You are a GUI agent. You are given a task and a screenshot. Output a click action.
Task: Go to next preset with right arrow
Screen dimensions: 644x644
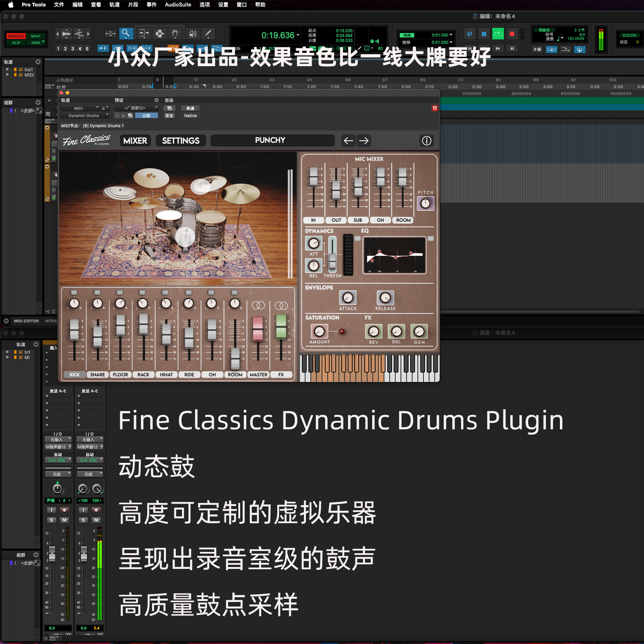(x=364, y=141)
